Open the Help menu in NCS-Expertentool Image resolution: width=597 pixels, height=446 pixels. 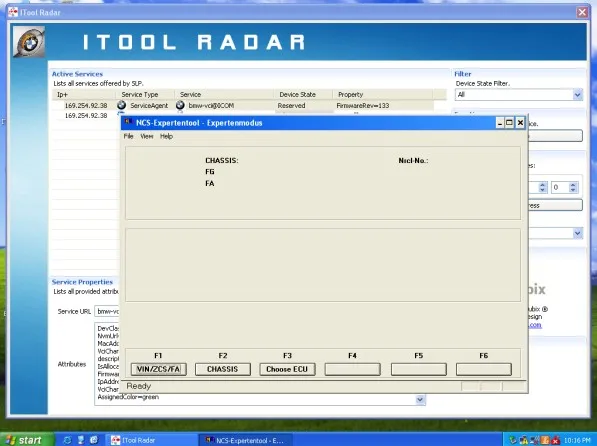point(166,136)
